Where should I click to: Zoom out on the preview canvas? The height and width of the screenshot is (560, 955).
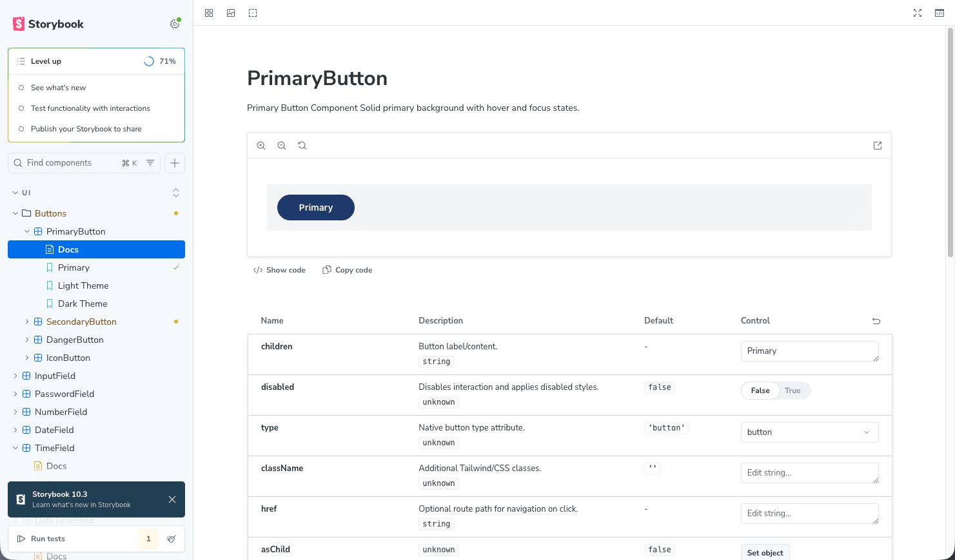tap(282, 146)
